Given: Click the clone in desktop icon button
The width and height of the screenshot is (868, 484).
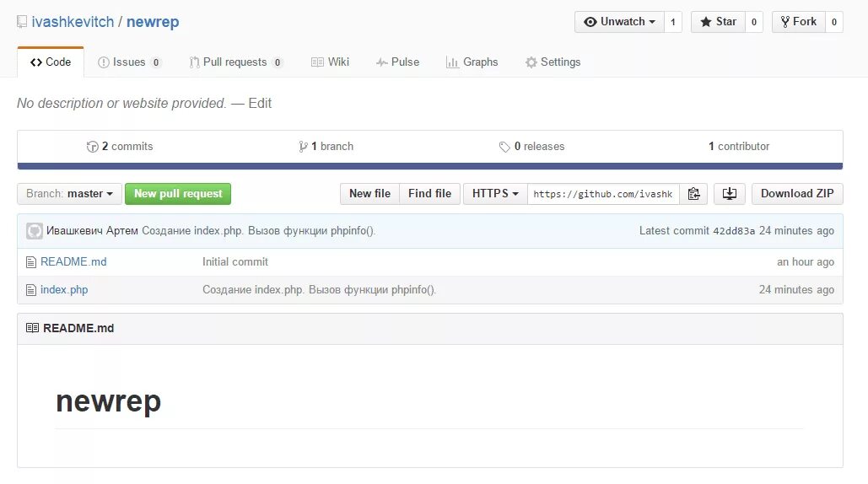Looking at the screenshot, I should point(730,194).
